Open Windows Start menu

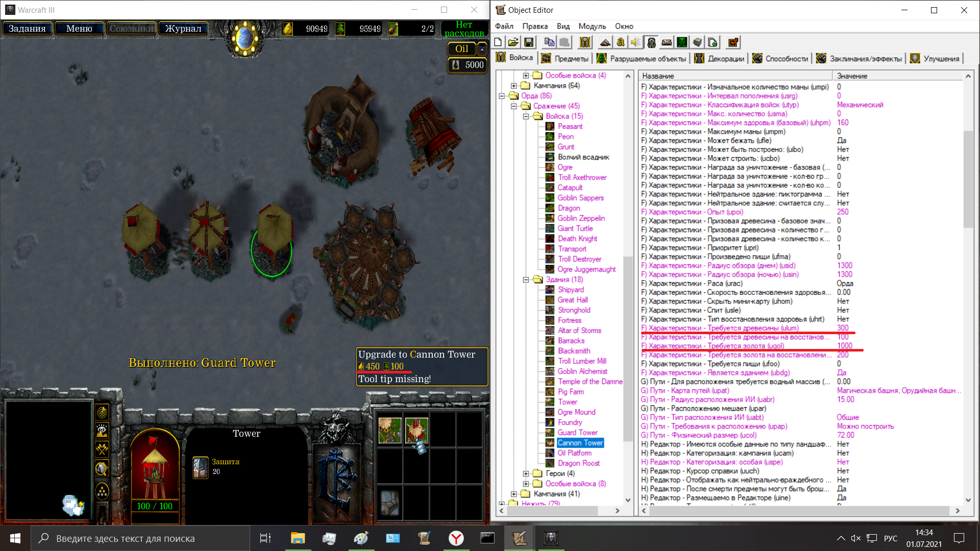click(x=15, y=538)
